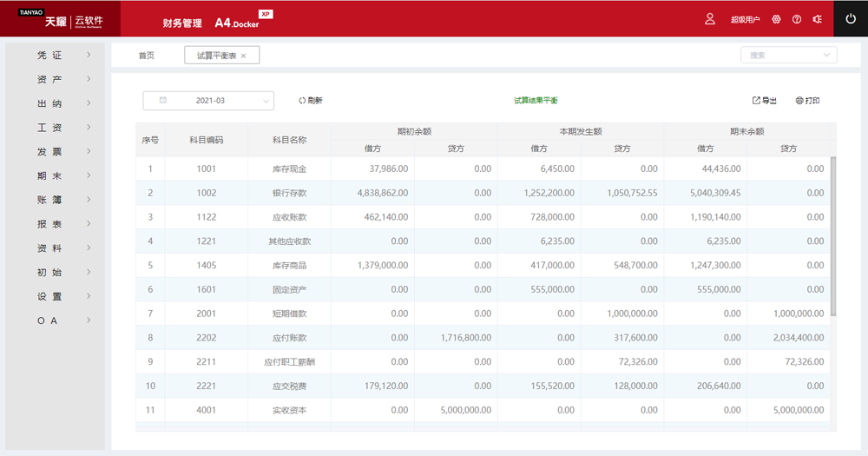Click the speaker announcement icon

pos(817,19)
